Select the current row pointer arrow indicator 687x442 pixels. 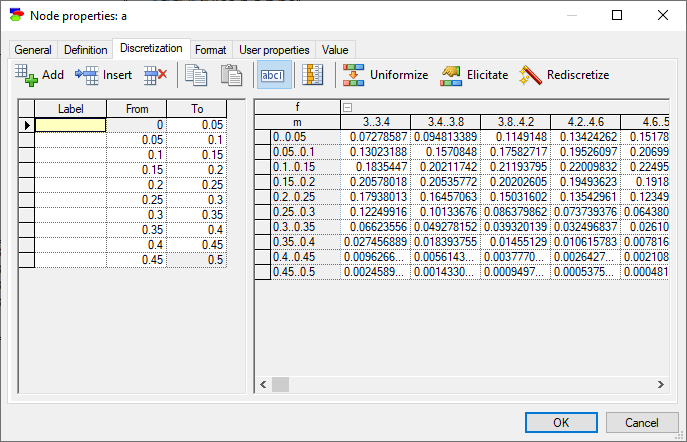[x=27, y=125]
